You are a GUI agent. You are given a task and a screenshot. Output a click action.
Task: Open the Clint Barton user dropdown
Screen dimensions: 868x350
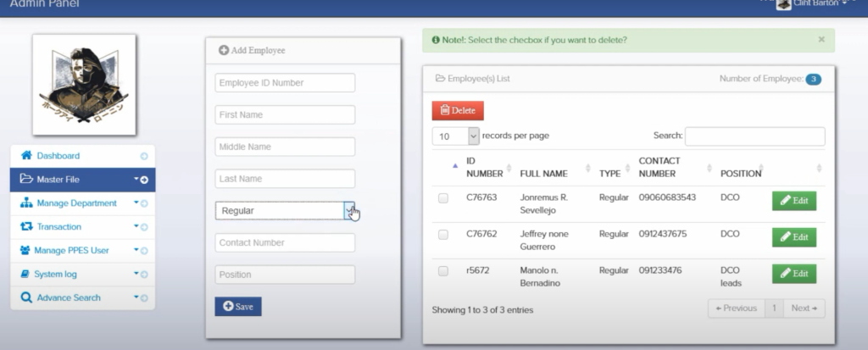click(x=820, y=3)
